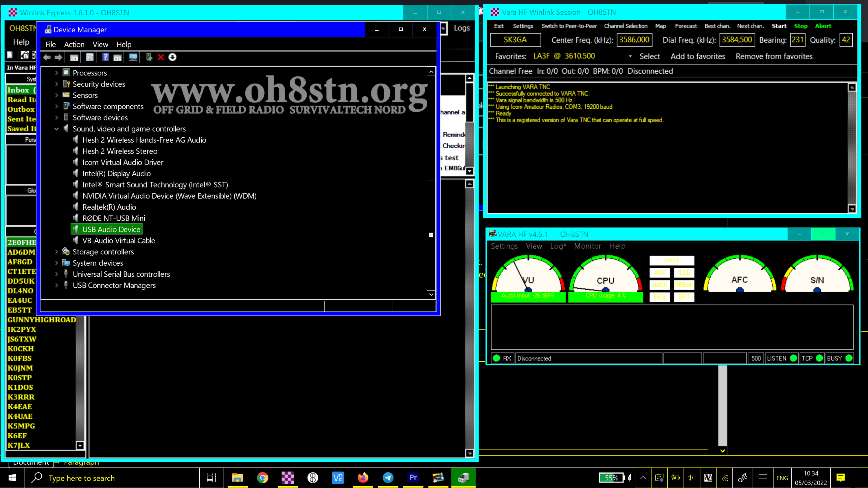The width and height of the screenshot is (868, 488).
Task: Open the Action menu in Device Manager
Action: 74,45
